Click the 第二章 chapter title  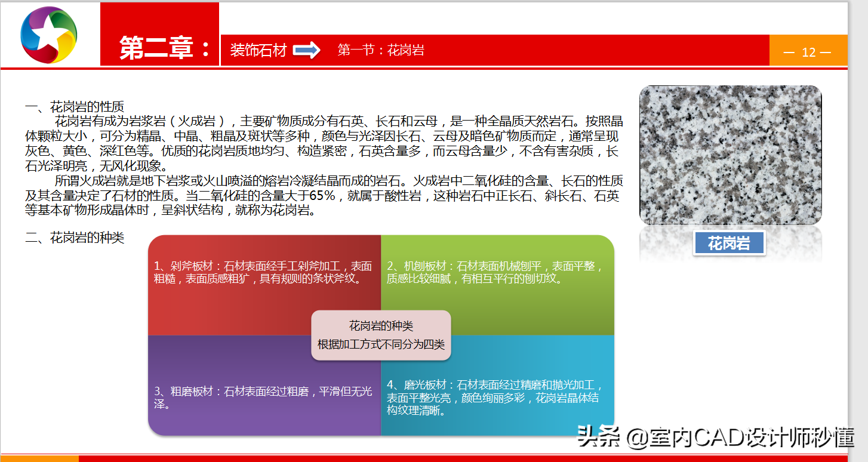(165, 48)
